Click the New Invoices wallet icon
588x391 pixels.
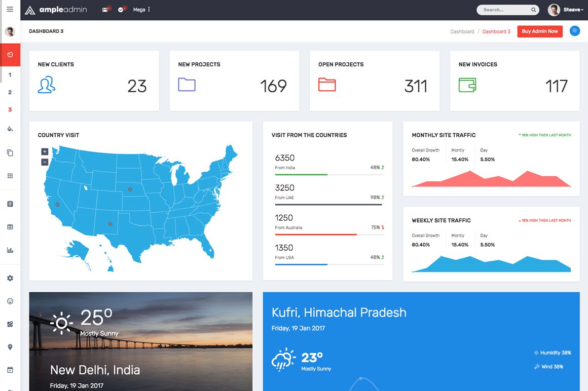(467, 85)
